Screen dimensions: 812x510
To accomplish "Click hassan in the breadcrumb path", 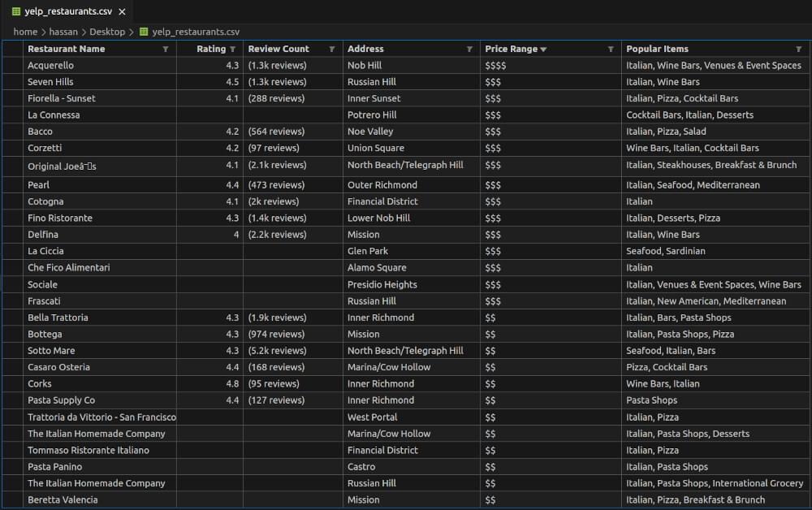I will (x=63, y=32).
